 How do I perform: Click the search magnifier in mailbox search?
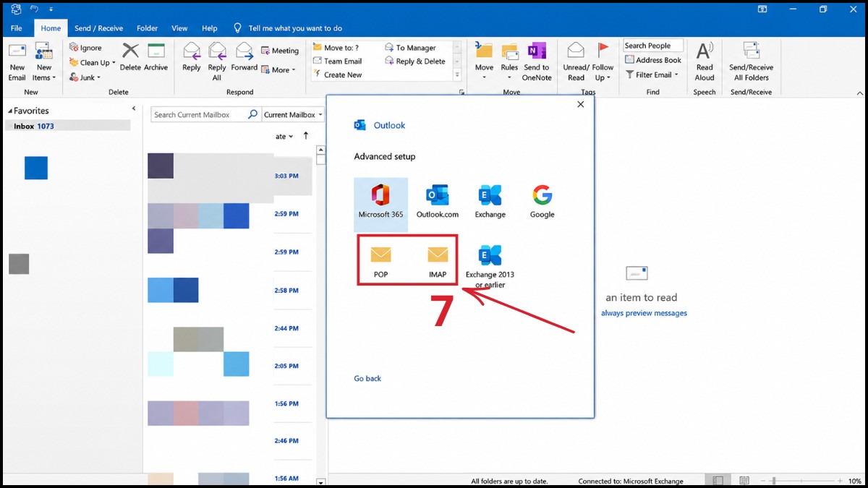[x=252, y=114]
